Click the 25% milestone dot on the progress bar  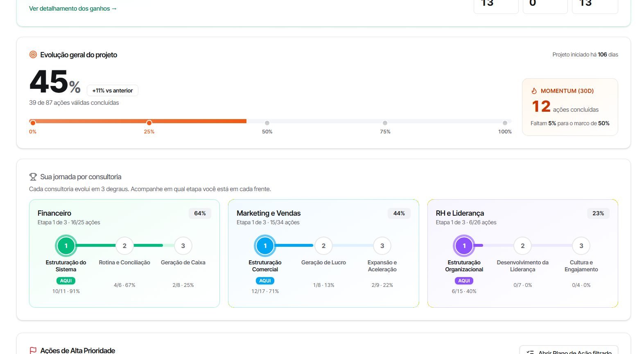(x=149, y=123)
